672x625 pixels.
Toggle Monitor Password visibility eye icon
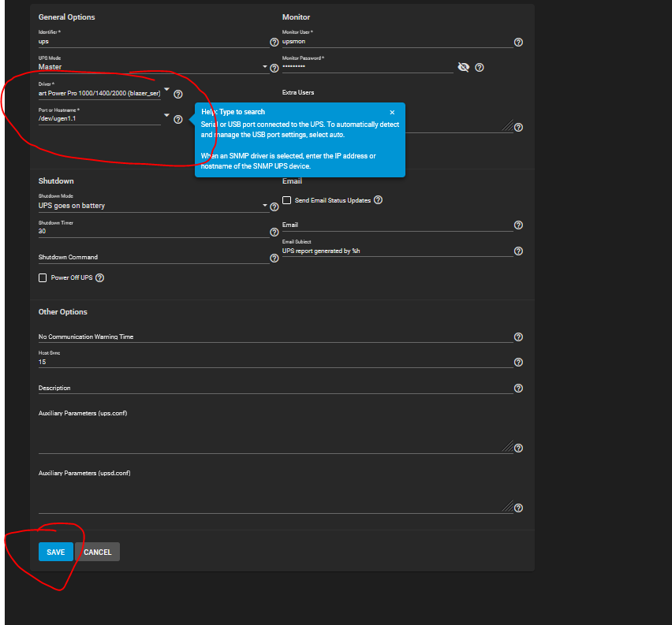coord(464,68)
